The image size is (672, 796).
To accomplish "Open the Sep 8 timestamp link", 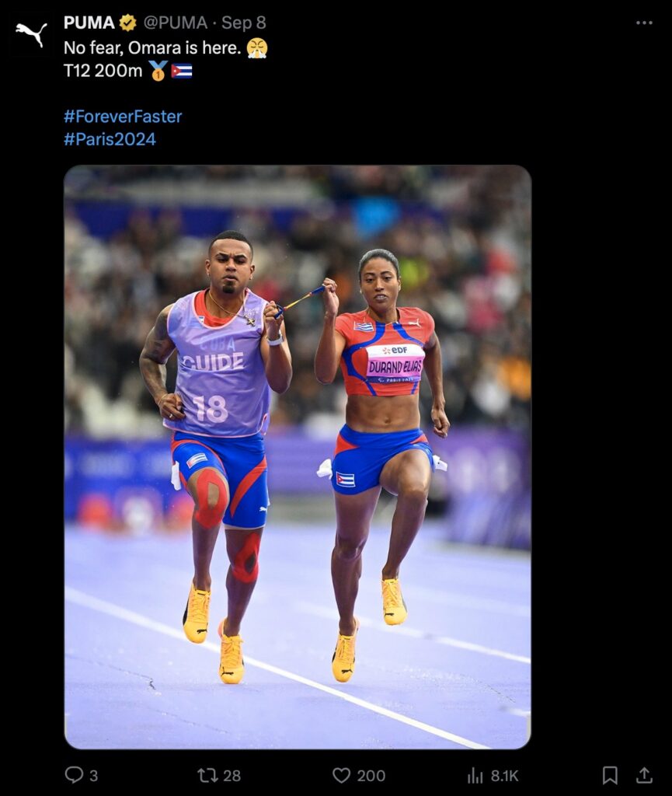I will pyautogui.click(x=243, y=23).
